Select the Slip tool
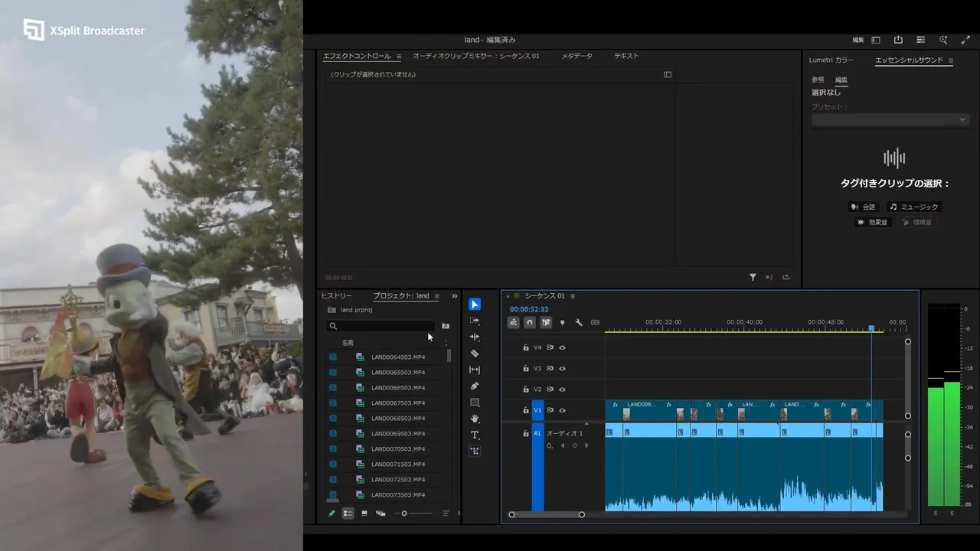 (475, 370)
